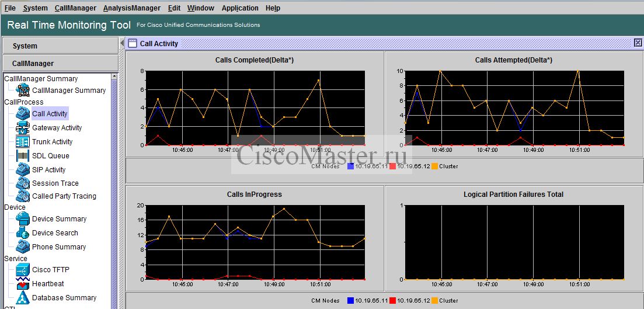The width and height of the screenshot is (644, 309).
Task: Click the Calls InProgress chart plot area
Action: 255,242
